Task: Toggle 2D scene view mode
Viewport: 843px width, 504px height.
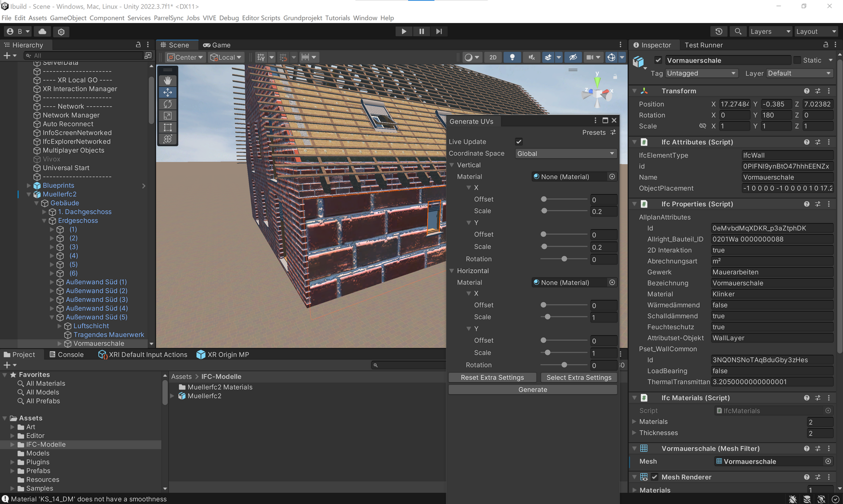Action: coord(493,57)
